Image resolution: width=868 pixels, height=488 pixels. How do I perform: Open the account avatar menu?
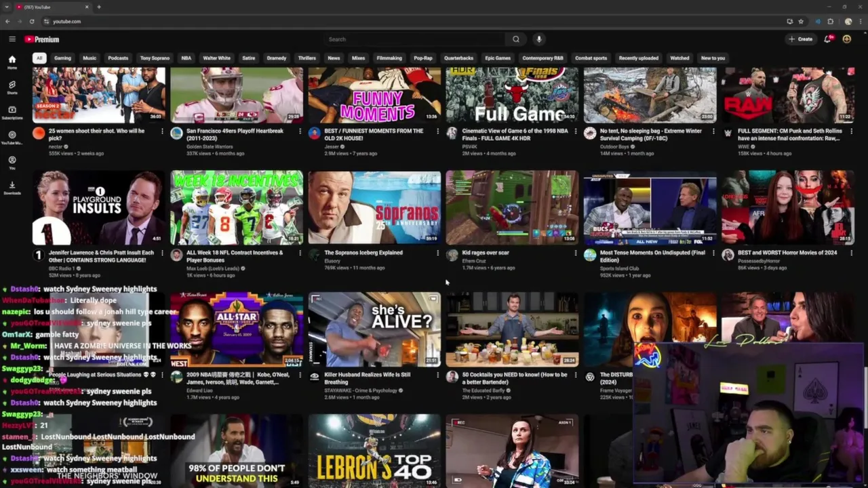(x=847, y=39)
